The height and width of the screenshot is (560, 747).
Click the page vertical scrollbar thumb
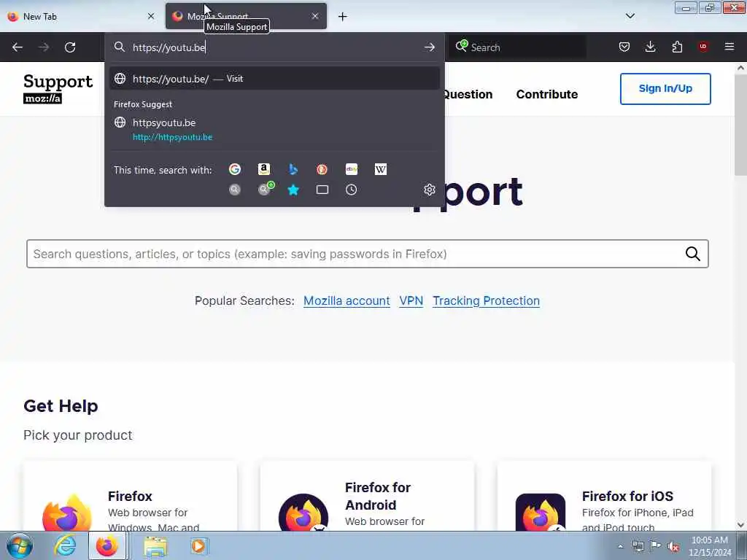click(x=740, y=125)
